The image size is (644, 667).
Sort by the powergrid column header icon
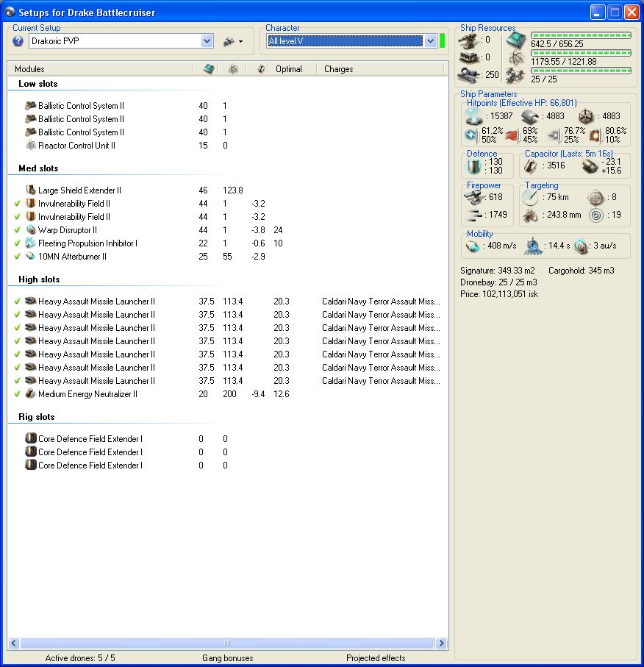(233, 69)
